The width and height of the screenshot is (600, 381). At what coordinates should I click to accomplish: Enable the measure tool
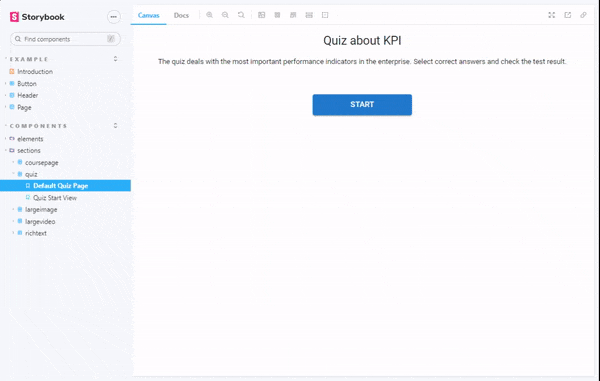[309, 15]
